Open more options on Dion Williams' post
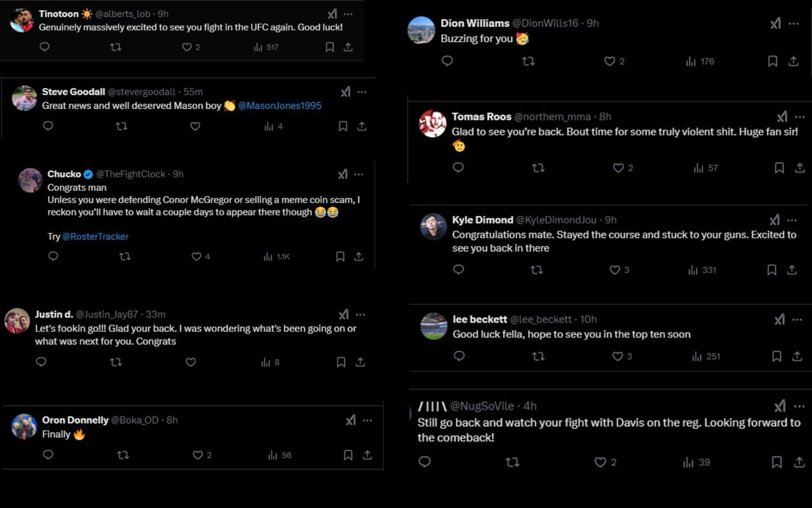Viewport: 812px width, 508px height. pos(794,22)
